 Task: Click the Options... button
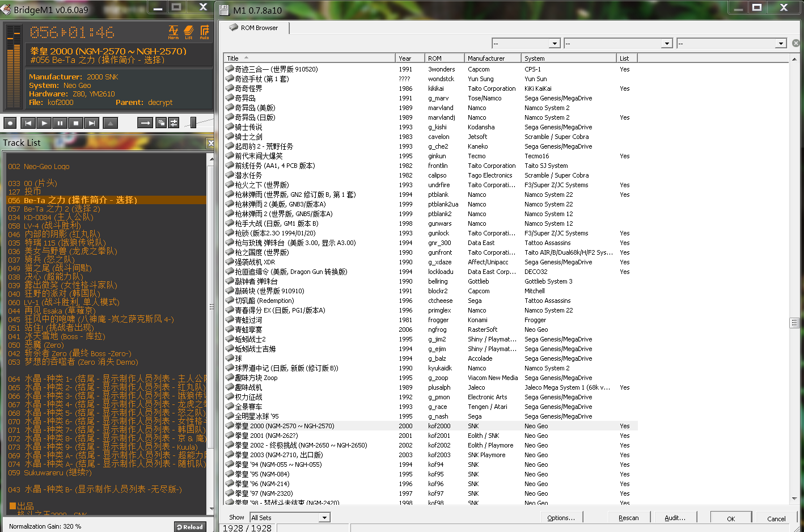pos(561,517)
